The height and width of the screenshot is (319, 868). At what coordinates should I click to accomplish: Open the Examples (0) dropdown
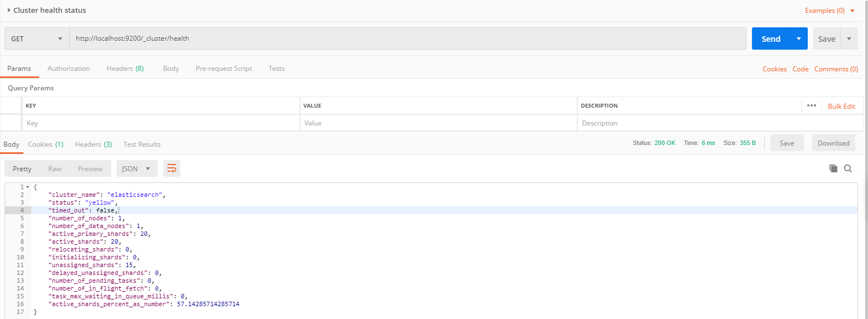point(830,11)
